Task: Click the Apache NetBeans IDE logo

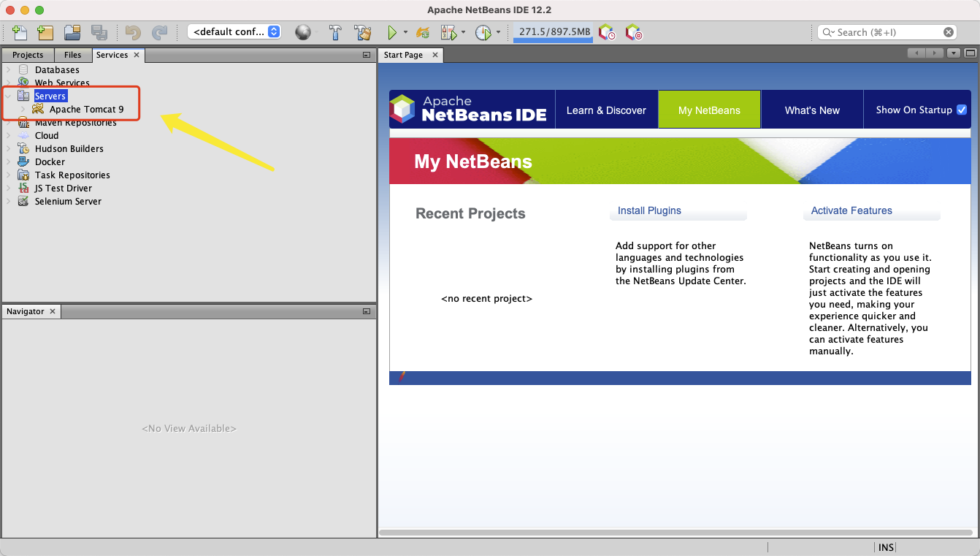Action: pos(469,109)
